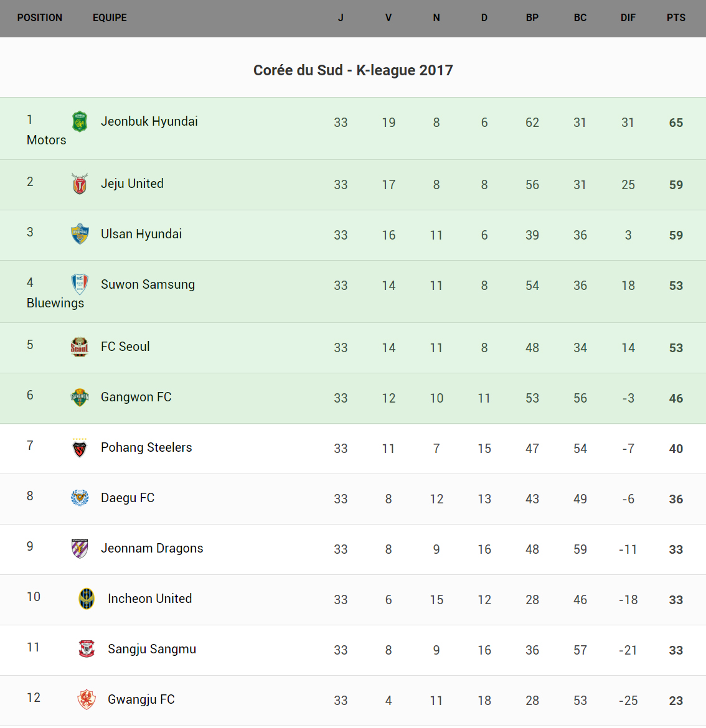Click the Jeonnam Dragons shield logo
Image resolution: width=706 pixels, height=728 pixels.
[x=80, y=548]
